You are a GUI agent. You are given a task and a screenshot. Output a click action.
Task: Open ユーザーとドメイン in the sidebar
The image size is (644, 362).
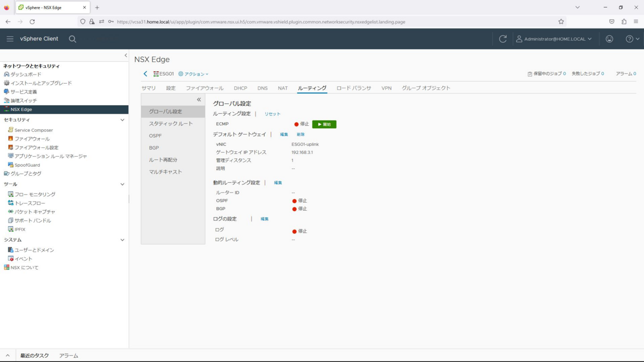click(34, 250)
